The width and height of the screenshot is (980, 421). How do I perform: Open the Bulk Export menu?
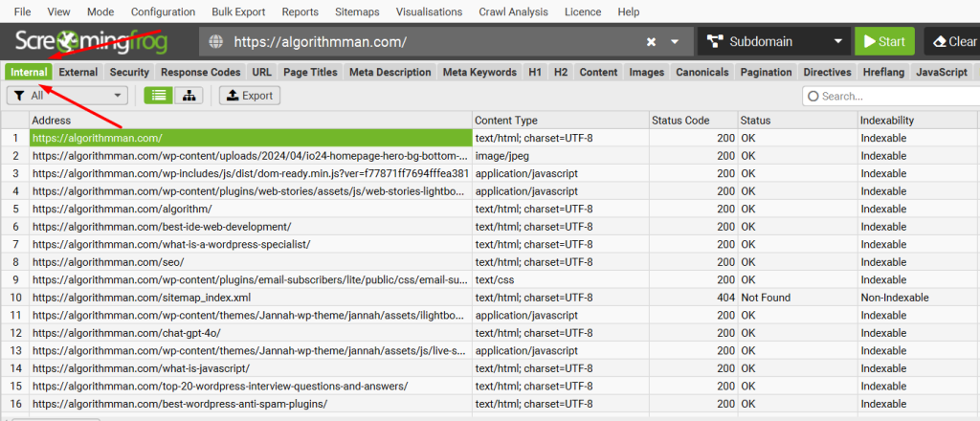coord(238,11)
